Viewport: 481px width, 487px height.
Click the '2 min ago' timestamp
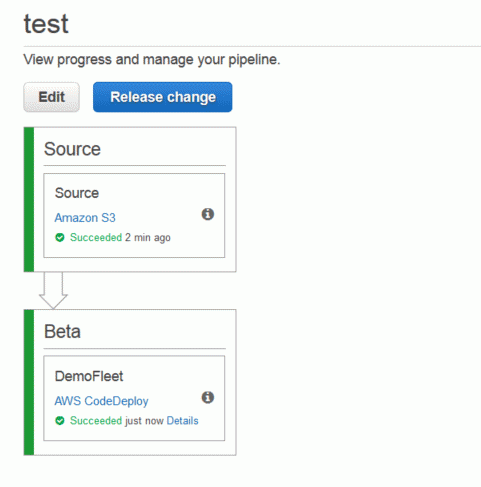(148, 238)
